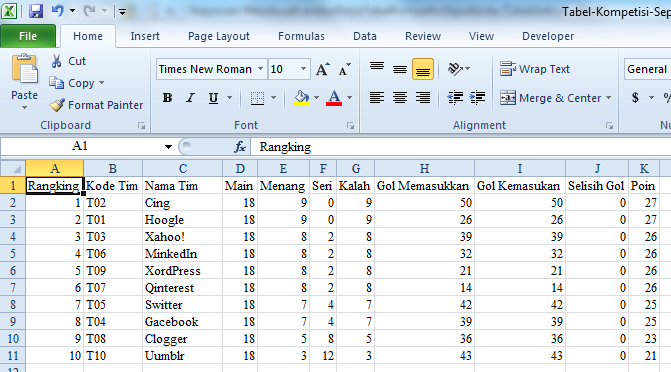Open the Font Color palette arrow
This screenshot has height=372, width=671.
coord(349,98)
